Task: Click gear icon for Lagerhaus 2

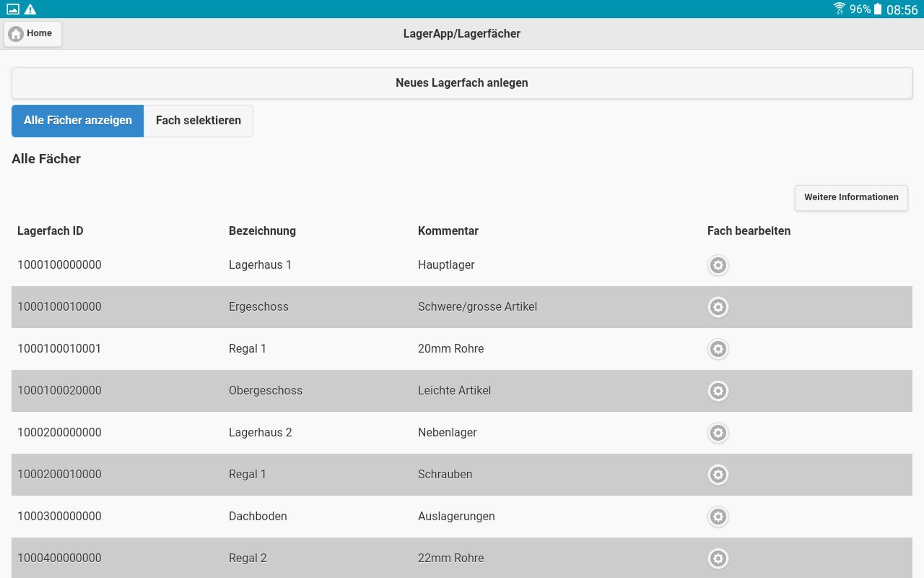Action: click(718, 433)
